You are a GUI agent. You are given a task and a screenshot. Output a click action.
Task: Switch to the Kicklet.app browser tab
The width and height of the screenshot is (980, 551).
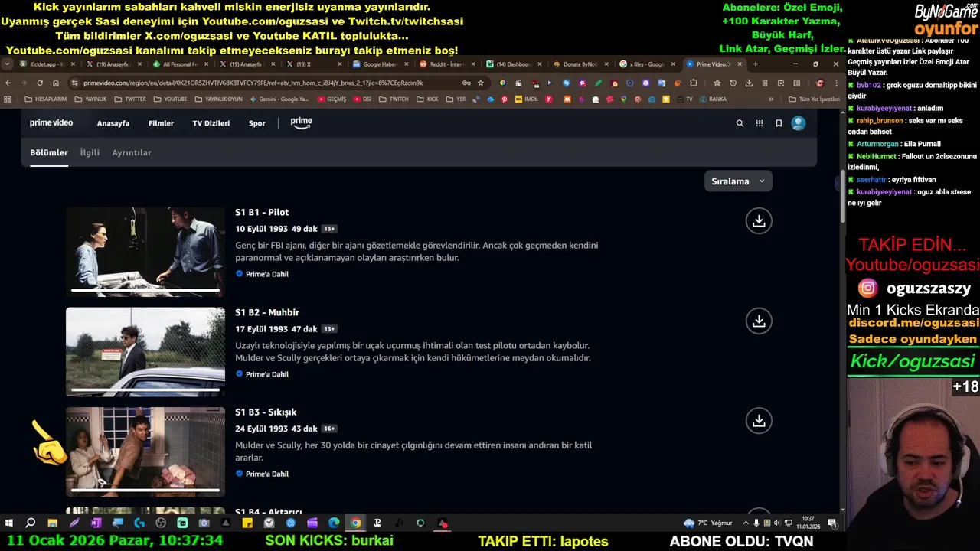(47, 64)
